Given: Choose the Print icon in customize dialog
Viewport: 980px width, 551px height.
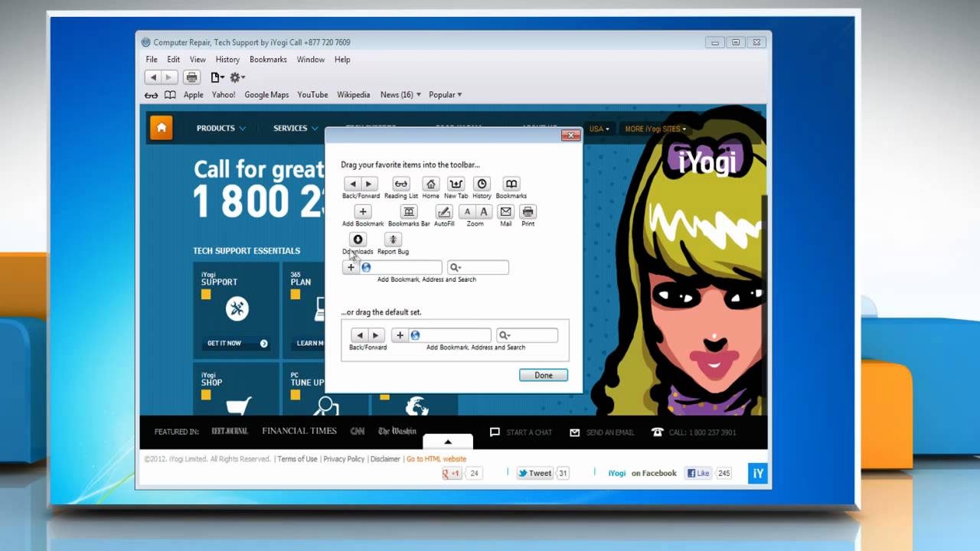Looking at the screenshot, I should coord(528,212).
